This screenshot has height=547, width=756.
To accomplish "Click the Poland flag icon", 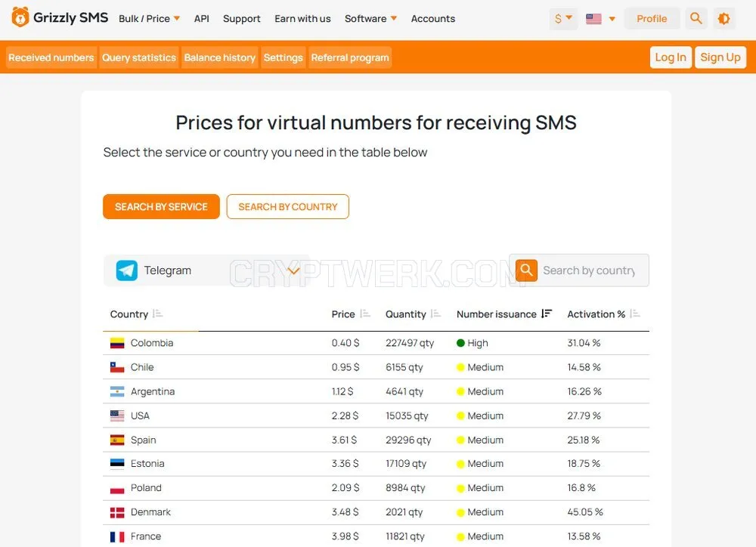I will [117, 488].
